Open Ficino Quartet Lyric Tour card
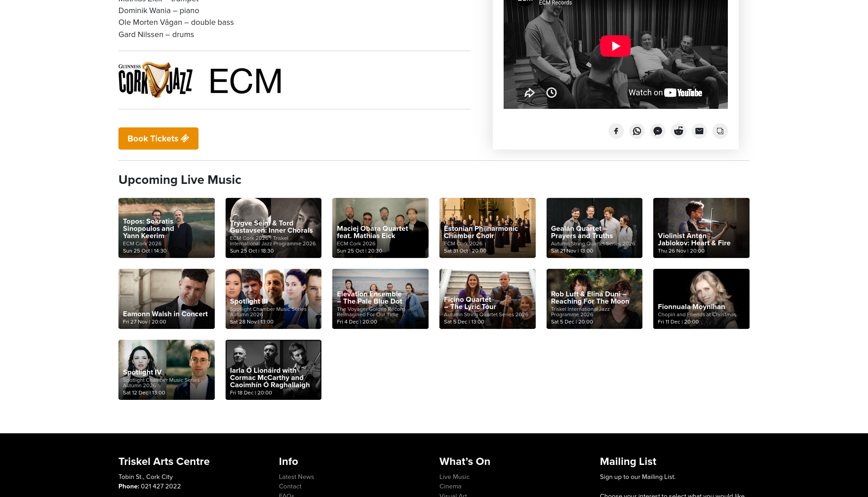868x497 pixels. [x=487, y=299]
